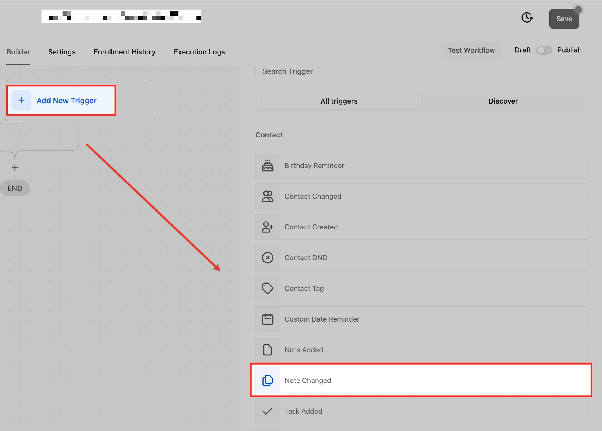Choose the Contact Changed trigger
The height and width of the screenshot is (431, 602).
421,196
